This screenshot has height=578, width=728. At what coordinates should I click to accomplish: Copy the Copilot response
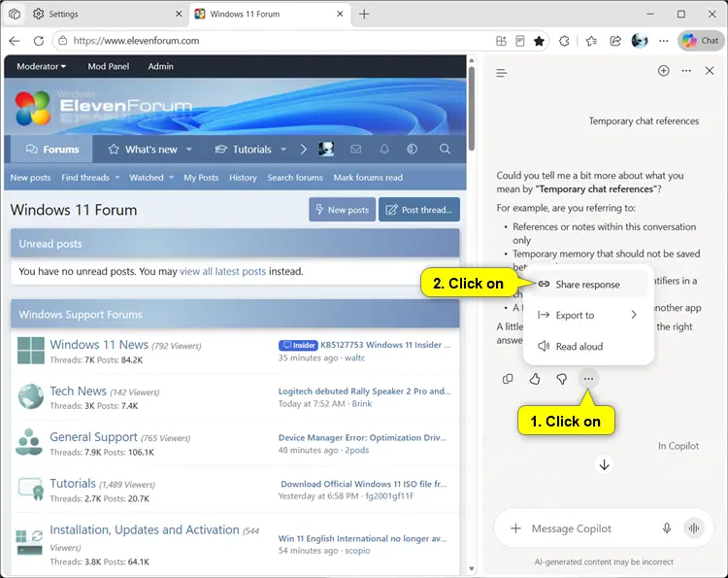tap(508, 379)
